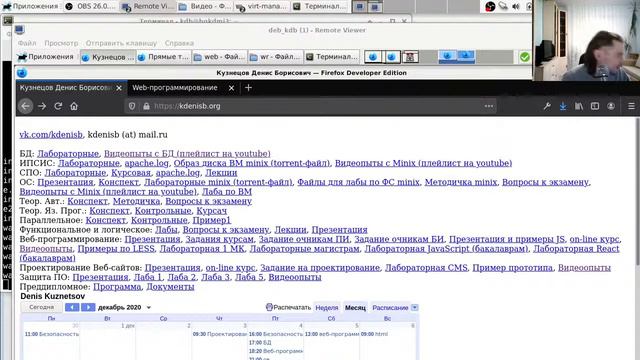Open Примеры по LESS link
This screenshot has height=360, width=640.
pyautogui.click(x=116, y=249)
